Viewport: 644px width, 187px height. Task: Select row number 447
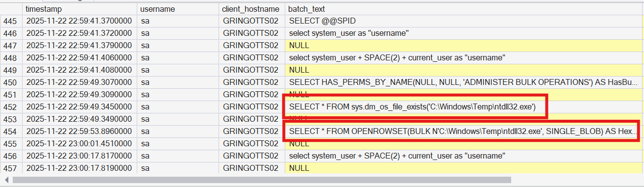click(11, 46)
